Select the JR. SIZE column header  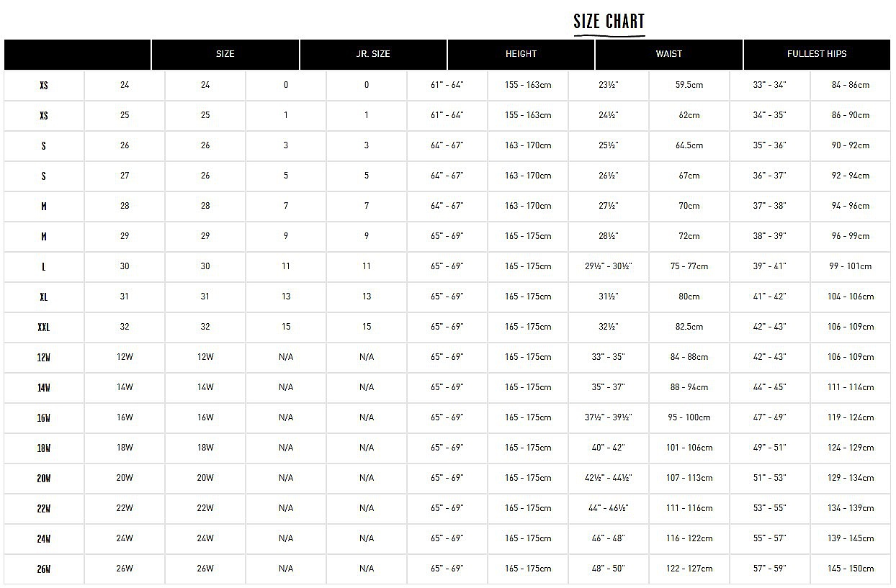click(373, 54)
